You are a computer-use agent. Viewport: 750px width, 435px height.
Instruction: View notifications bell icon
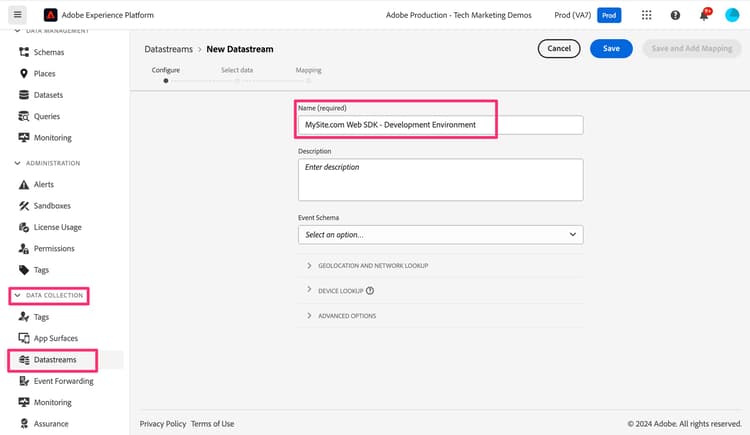(x=704, y=15)
